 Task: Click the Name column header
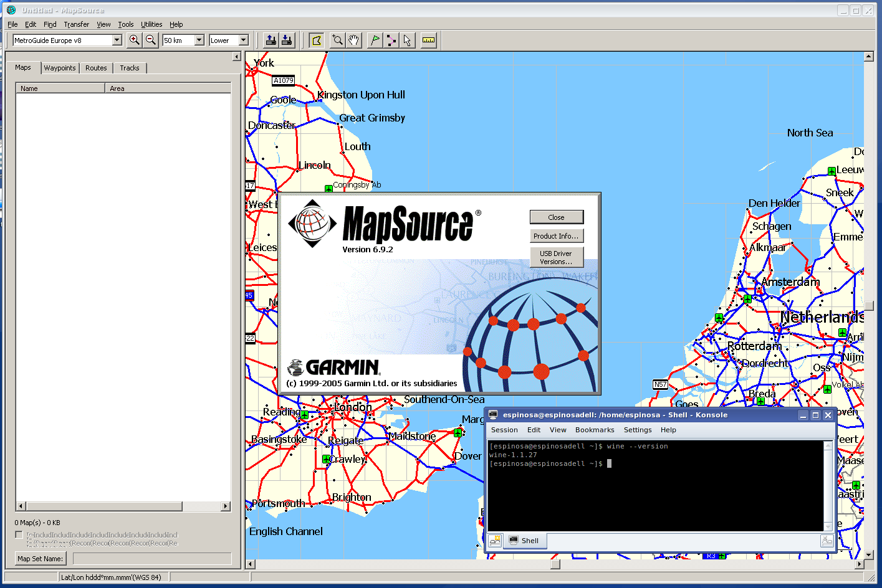point(60,88)
